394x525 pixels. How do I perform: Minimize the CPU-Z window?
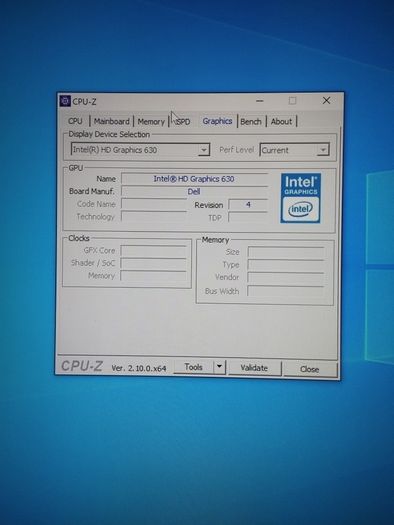pos(260,100)
